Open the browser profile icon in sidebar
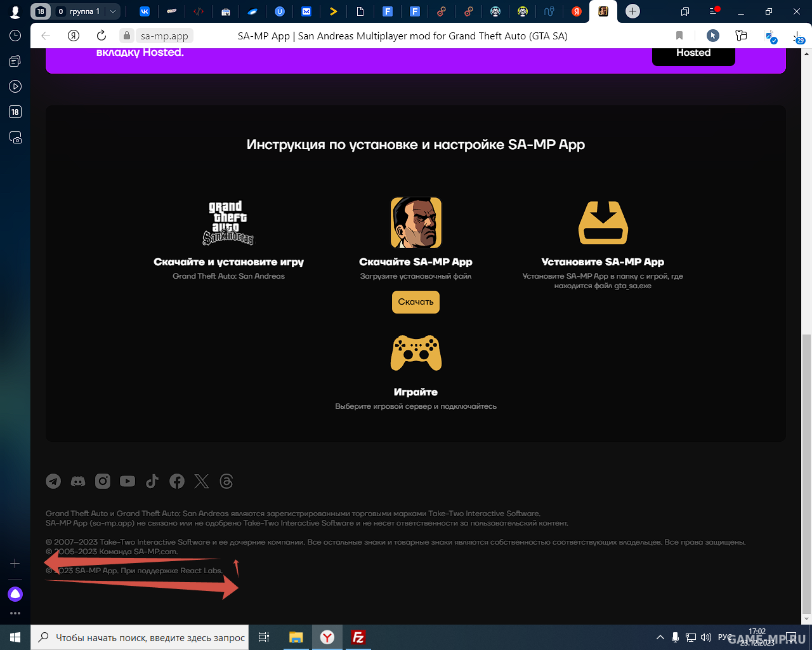 click(15, 11)
